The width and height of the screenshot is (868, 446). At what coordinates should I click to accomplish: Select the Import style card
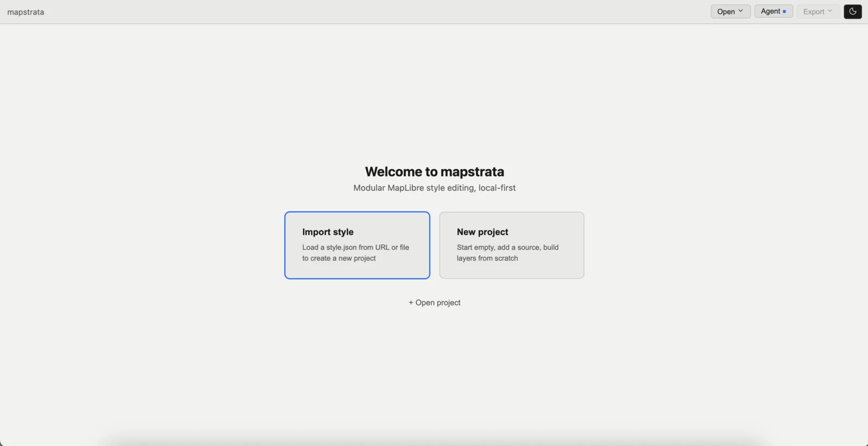coord(357,245)
